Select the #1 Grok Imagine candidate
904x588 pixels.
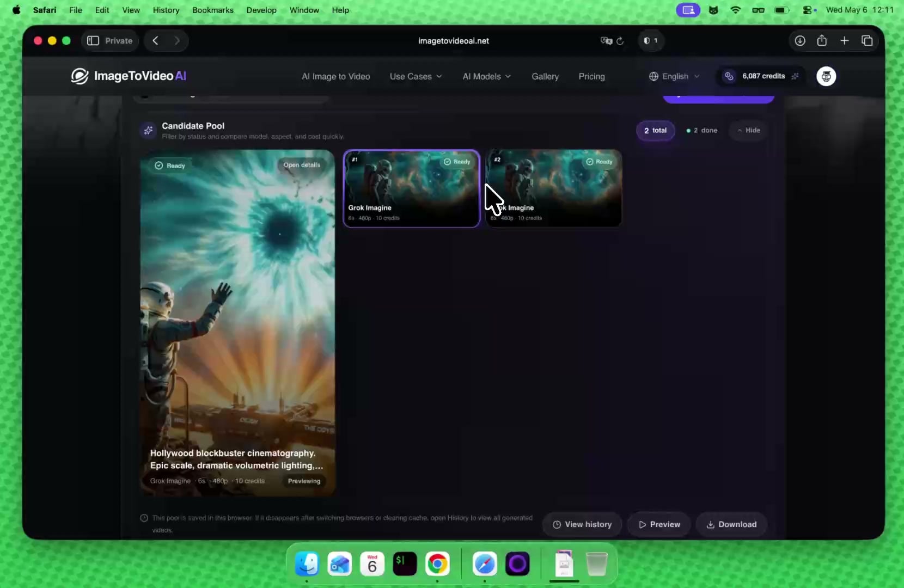412,188
